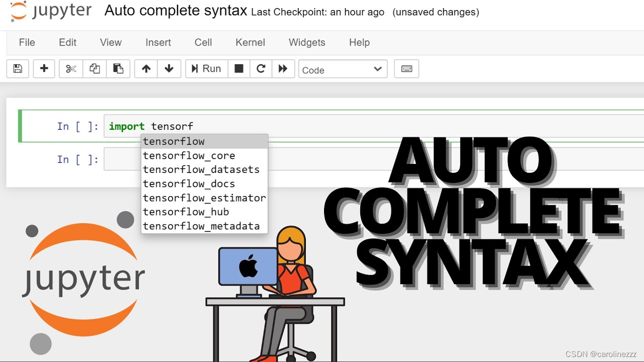Move the selected cell down
This screenshot has width=644, height=362.
click(x=170, y=69)
